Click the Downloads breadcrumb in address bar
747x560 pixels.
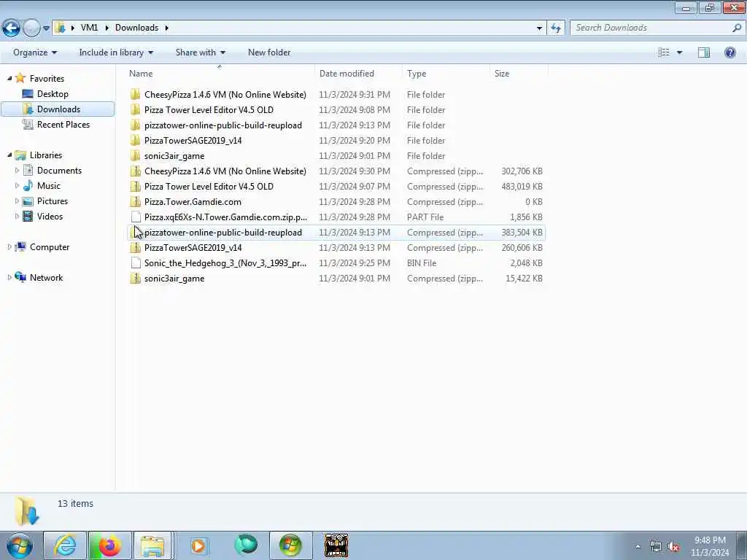tap(136, 28)
